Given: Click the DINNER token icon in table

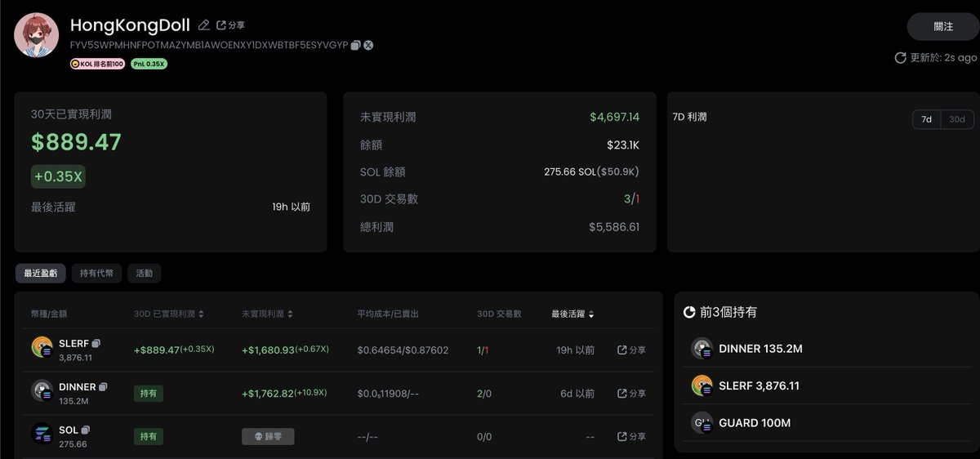Looking at the screenshot, I should coord(42,391).
